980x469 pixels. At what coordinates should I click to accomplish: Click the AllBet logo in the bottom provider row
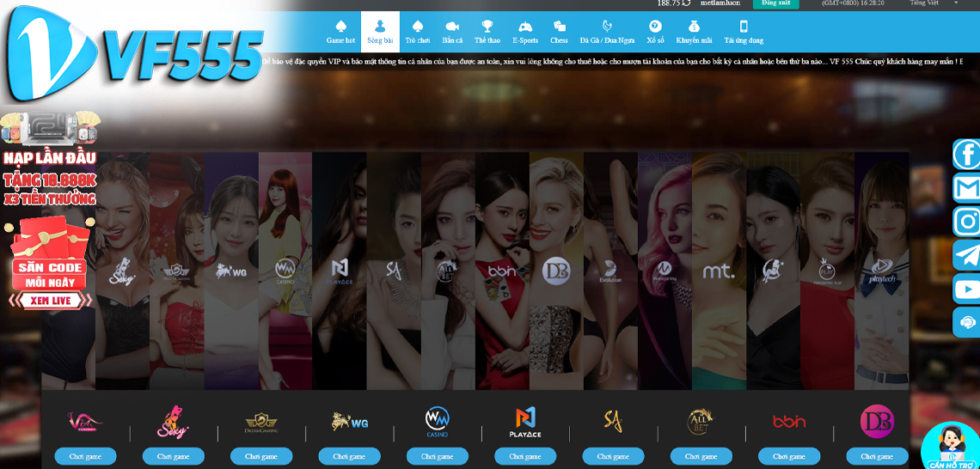coord(701,422)
